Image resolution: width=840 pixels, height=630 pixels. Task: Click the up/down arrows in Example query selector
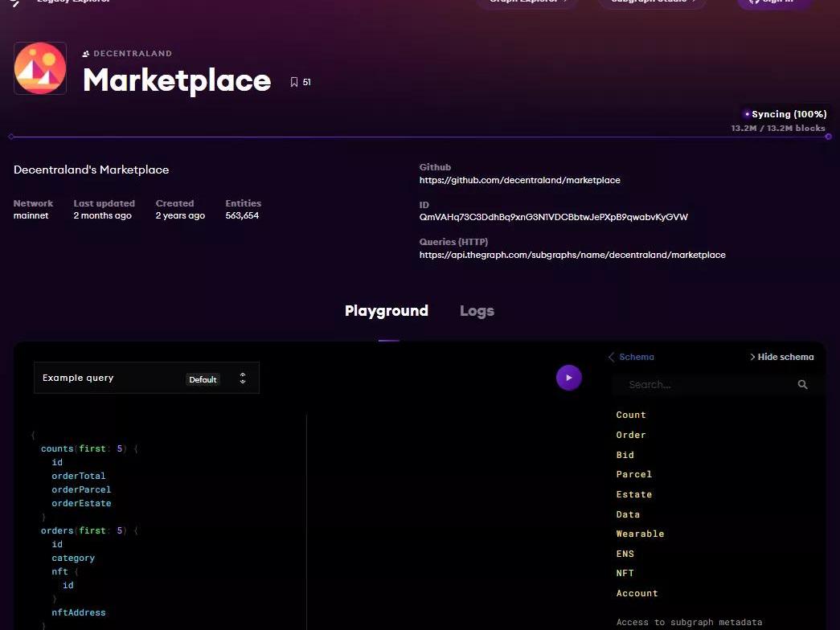pos(243,378)
